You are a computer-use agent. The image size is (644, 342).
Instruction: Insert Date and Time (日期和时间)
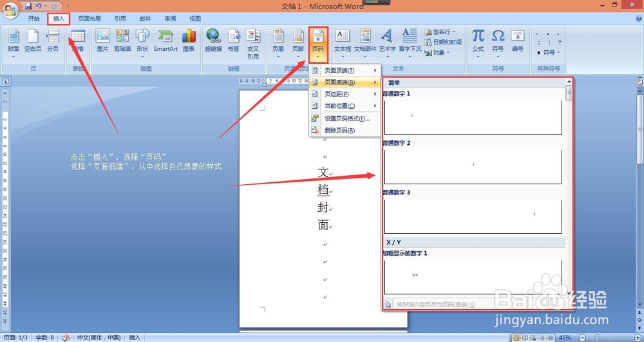443,43
